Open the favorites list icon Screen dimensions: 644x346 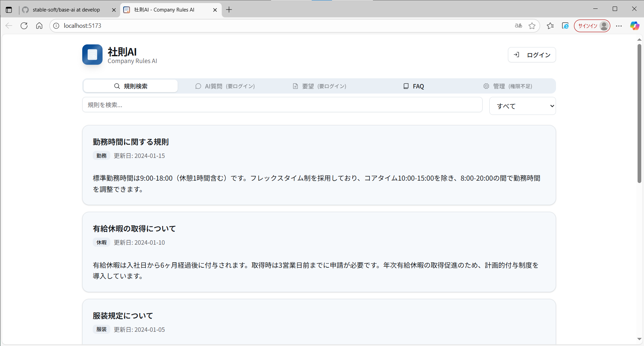point(550,26)
